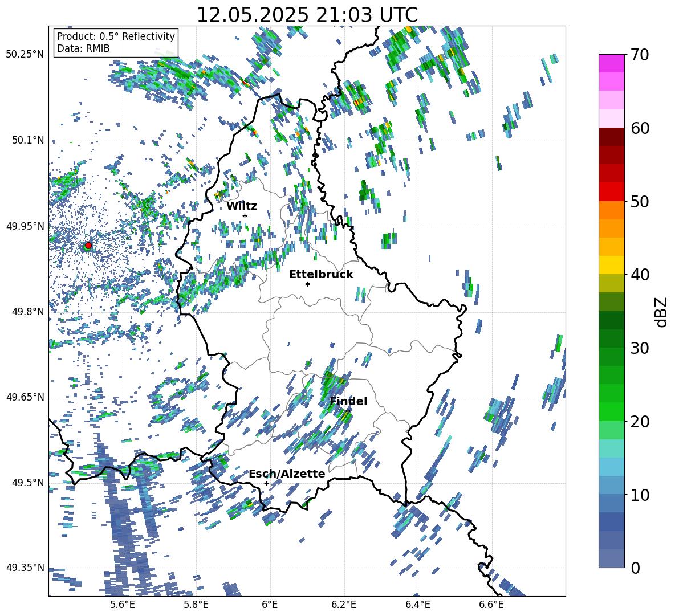Click the 50.25°N latitude tick label
The height and width of the screenshot is (616, 675).
pyautogui.click(x=25, y=55)
